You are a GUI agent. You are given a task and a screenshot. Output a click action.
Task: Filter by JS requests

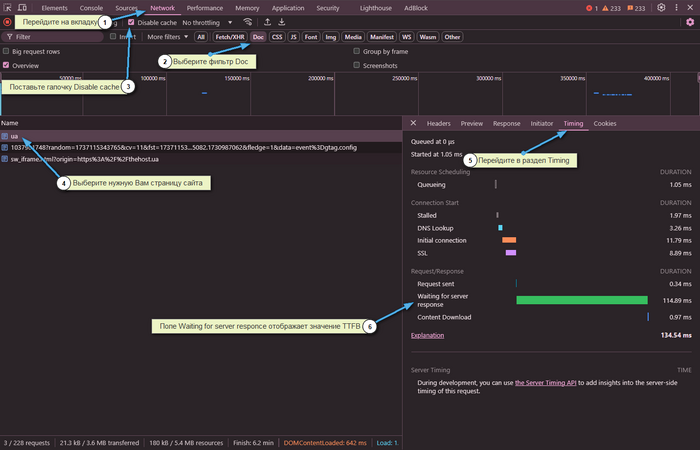tap(293, 37)
